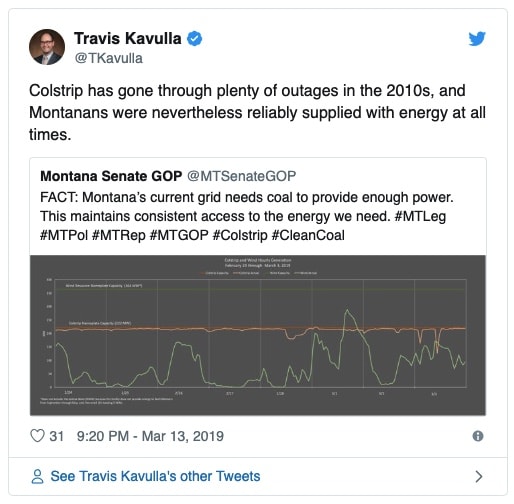Open the 9:20 PM - Mar 13, 2019 timestamp
Image resolution: width=514 pixels, height=504 pixels.
point(150,436)
